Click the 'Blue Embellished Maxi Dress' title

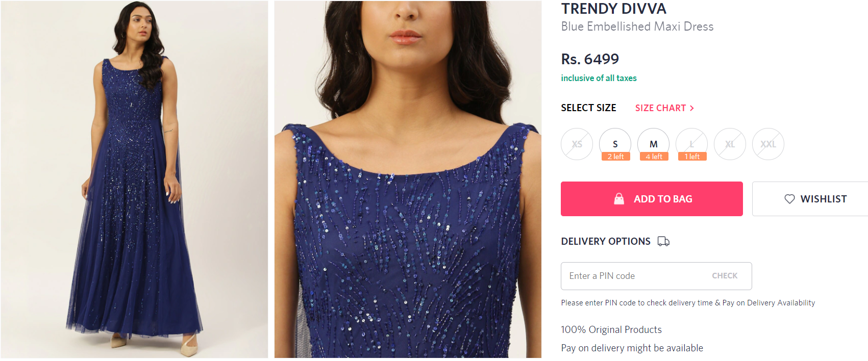point(637,27)
